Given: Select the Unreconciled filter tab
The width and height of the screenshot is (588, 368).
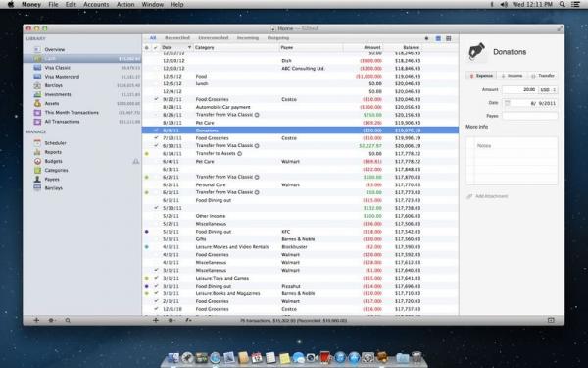Looking at the screenshot, I should tap(214, 38).
